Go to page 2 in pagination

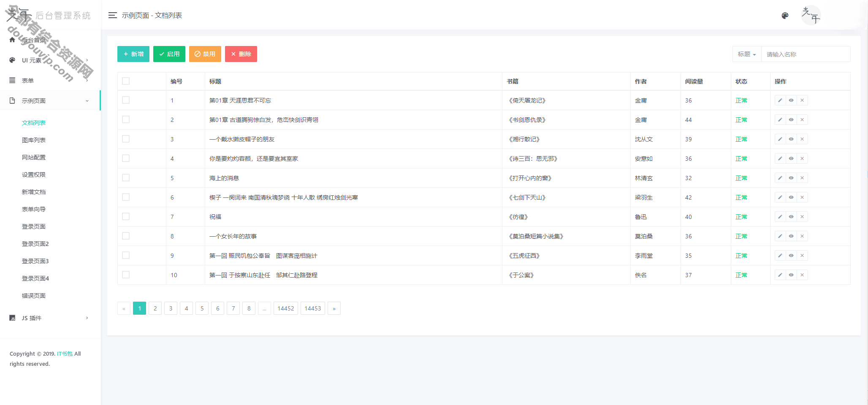point(155,308)
